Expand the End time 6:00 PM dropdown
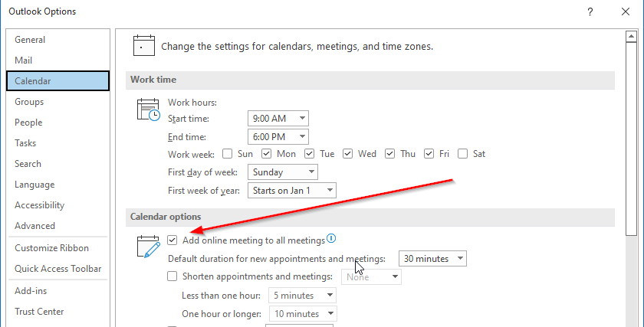644x327 pixels. click(278, 136)
